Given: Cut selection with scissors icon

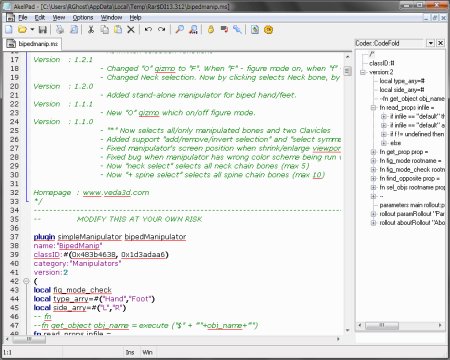Looking at the screenshot, I should click(x=91, y=30).
